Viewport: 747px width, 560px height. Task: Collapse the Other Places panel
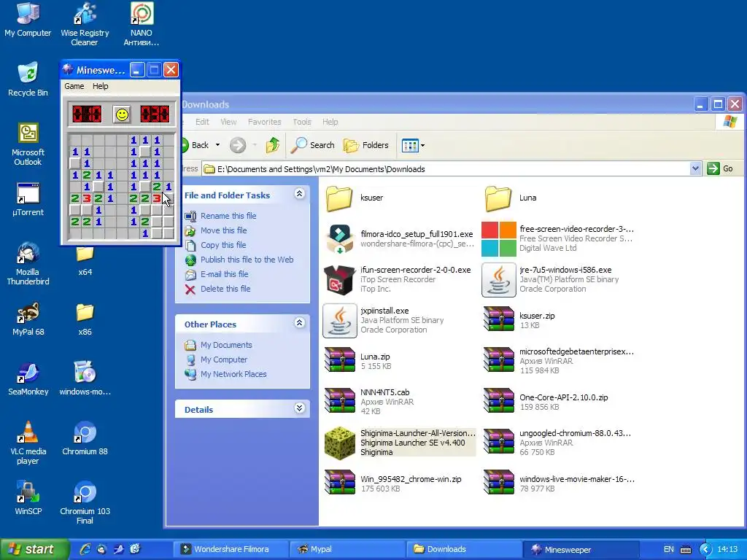(x=299, y=323)
